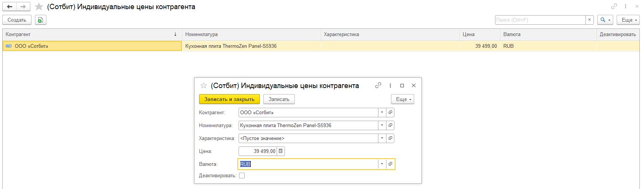Open the Номенклатура item via open icon
The height and width of the screenshot is (189, 644).
coord(390,125)
